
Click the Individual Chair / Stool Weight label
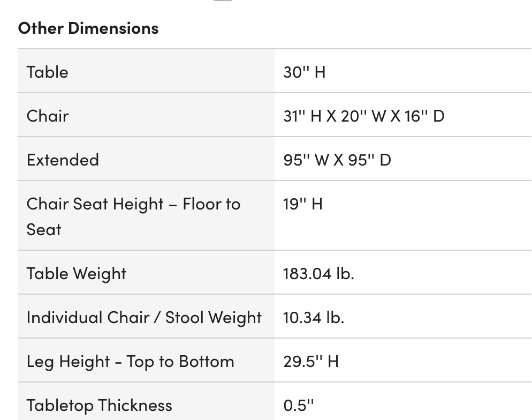(x=144, y=317)
